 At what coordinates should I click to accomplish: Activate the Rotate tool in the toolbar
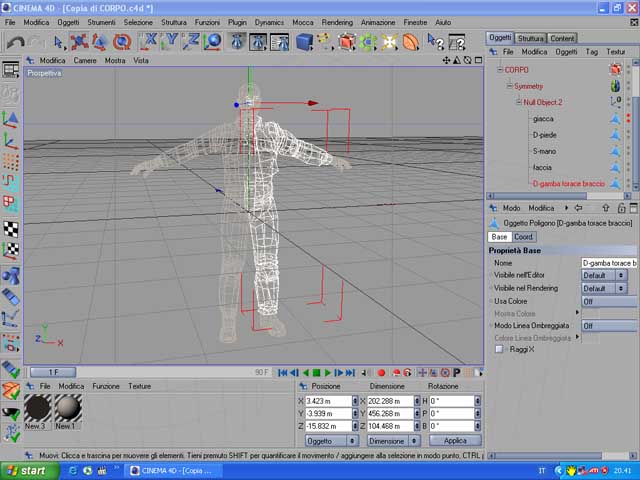[x=122, y=42]
